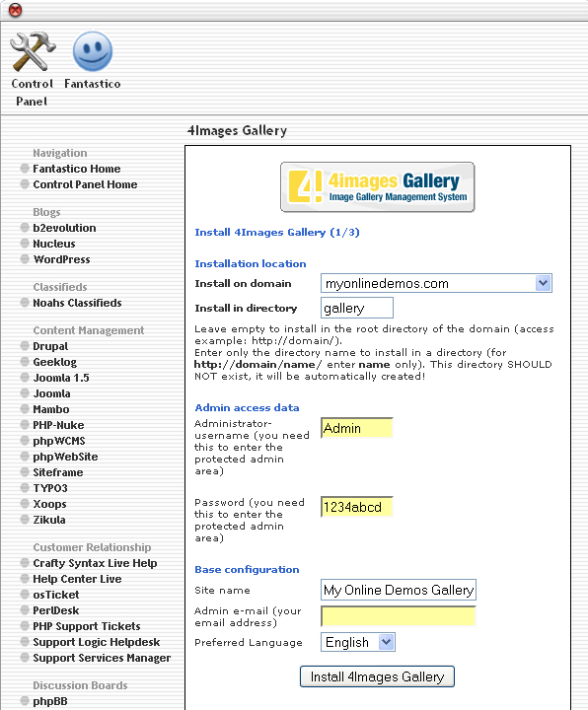Open Drupal installer link
The height and width of the screenshot is (710, 588).
click(x=50, y=346)
